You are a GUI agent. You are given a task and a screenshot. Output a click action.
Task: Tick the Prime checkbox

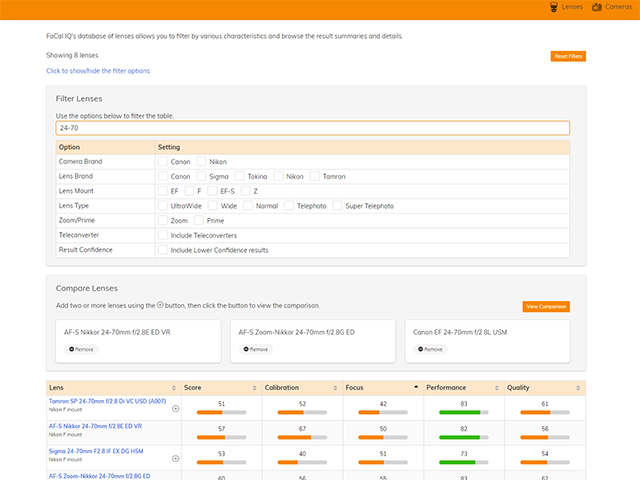(199, 220)
